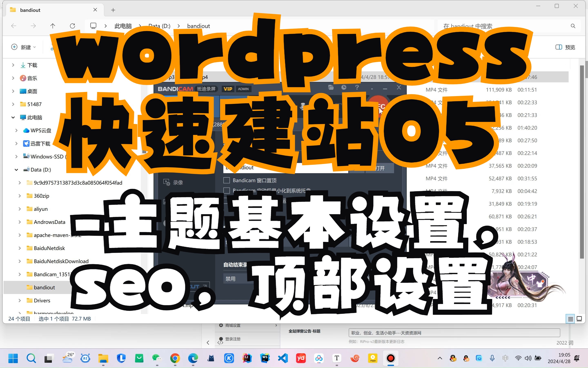Viewport: 588px width, 368px height.
Task: Open WeChat from the taskbar
Action: (157, 358)
